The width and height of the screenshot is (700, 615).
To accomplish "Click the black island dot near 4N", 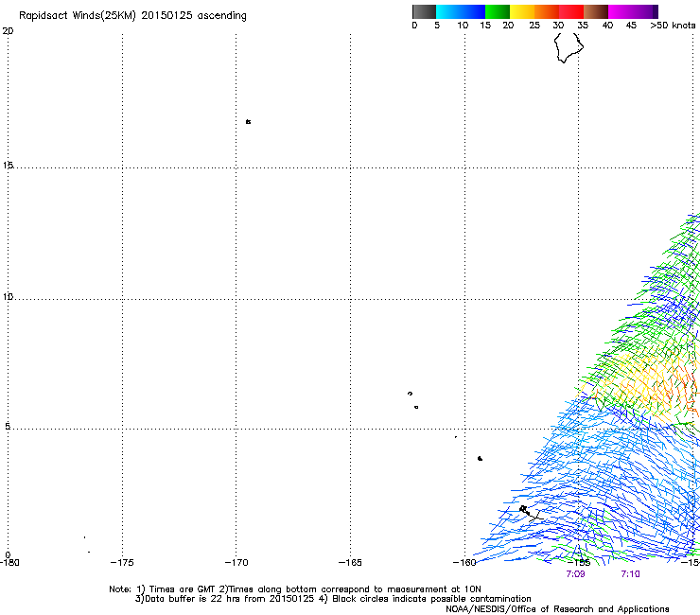I will 480,458.
